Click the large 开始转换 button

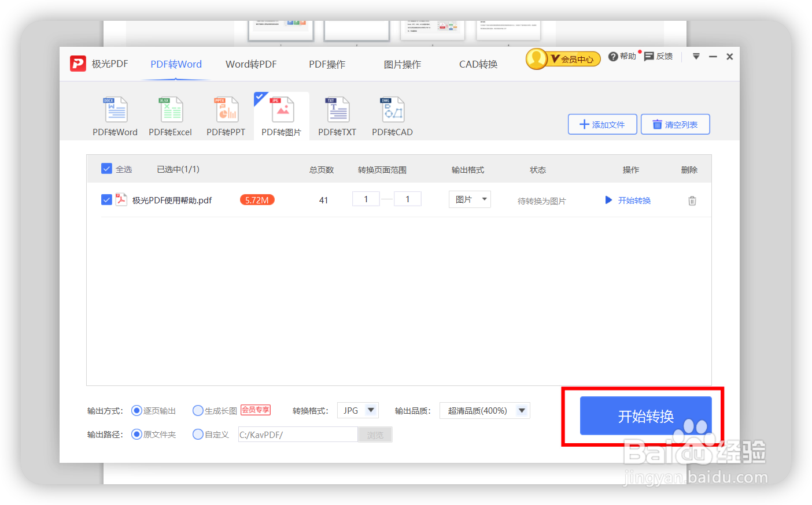click(645, 416)
